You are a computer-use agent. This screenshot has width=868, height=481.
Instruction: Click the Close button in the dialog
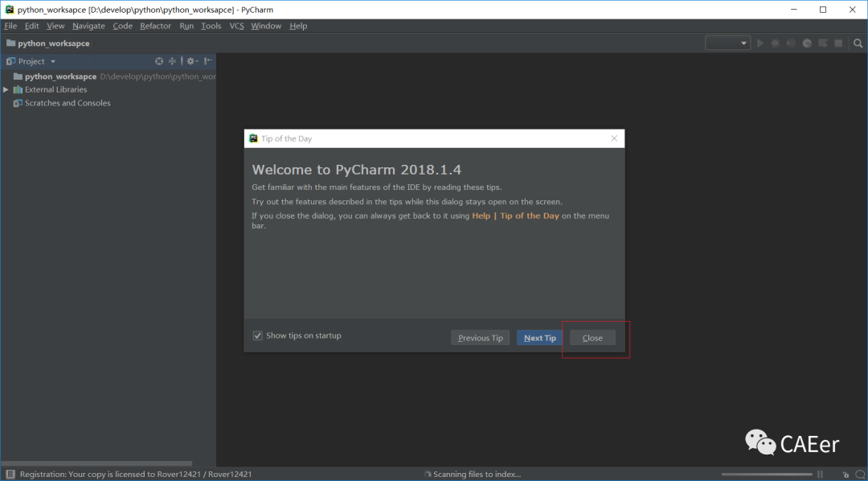[x=592, y=338]
